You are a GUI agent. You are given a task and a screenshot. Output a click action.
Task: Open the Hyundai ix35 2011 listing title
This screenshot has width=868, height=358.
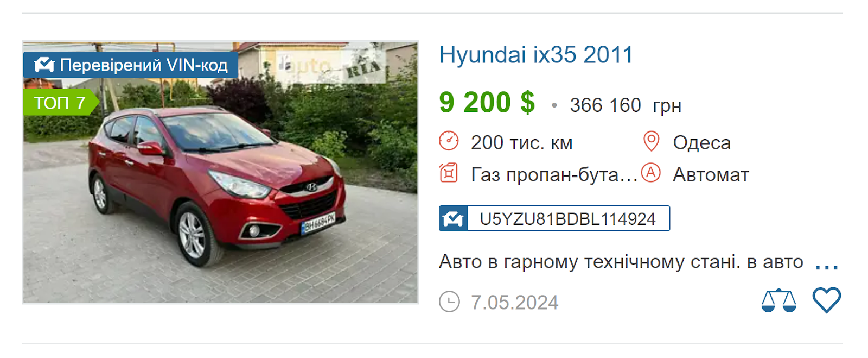click(x=536, y=55)
